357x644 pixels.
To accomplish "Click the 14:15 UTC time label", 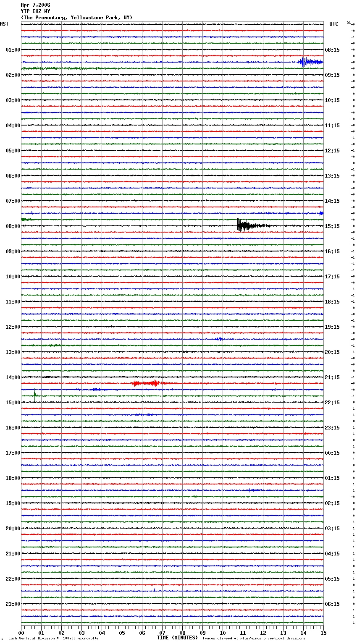I will pyautogui.click(x=332, y=201).
